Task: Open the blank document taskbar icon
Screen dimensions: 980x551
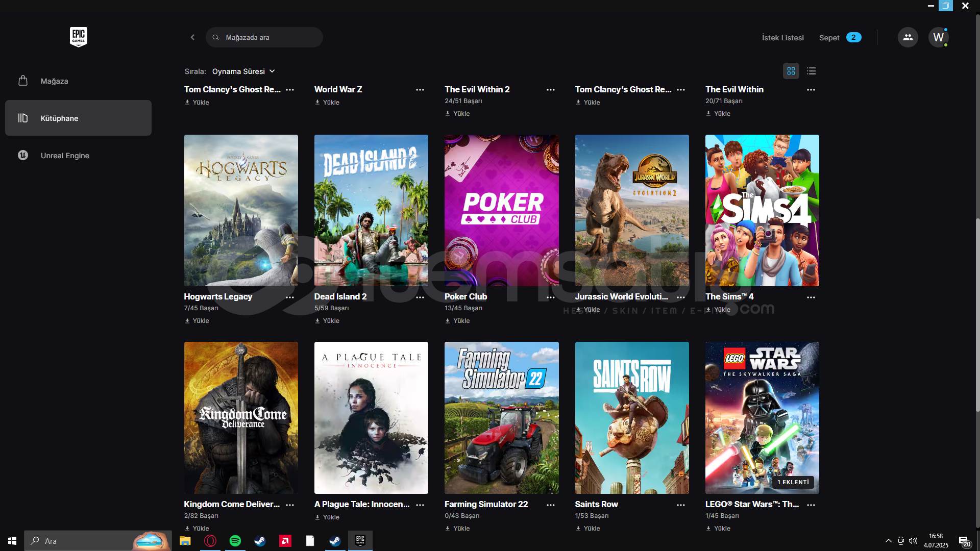Action: [x=310, y=541]
